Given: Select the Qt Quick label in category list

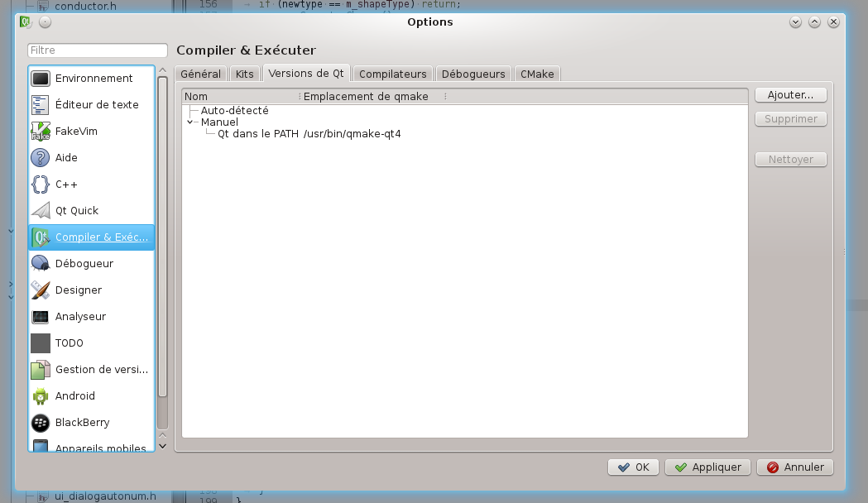Looking at the screenshot, I should click(77, 210).
